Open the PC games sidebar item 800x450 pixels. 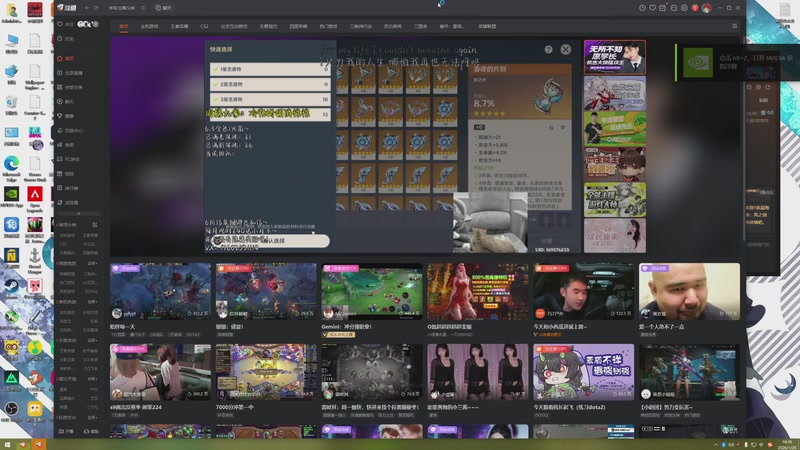(68, 159)
